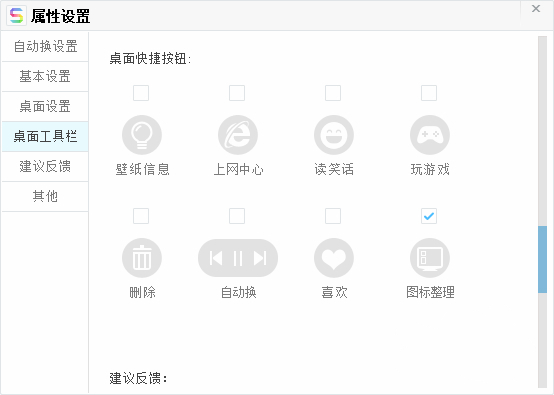Open the 自动换设置 tab
The width and height of the screenshot is (554, 395).
point(45,46)
